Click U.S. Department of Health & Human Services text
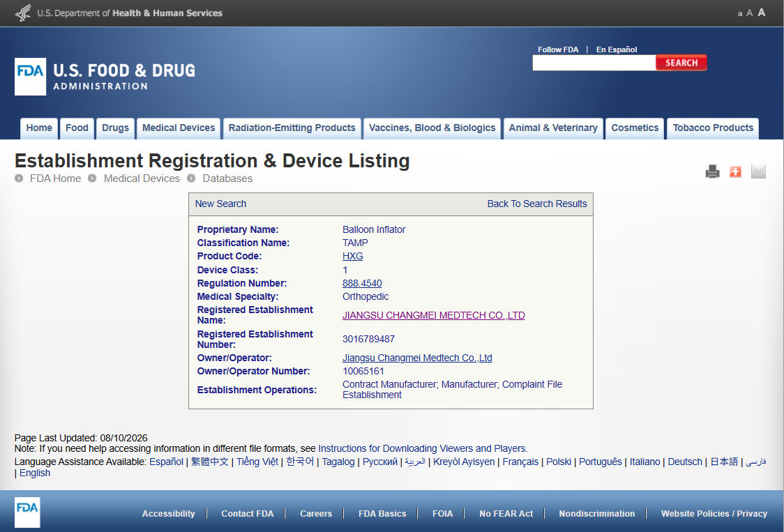This screenshot has width=784, height=532. 130,13
